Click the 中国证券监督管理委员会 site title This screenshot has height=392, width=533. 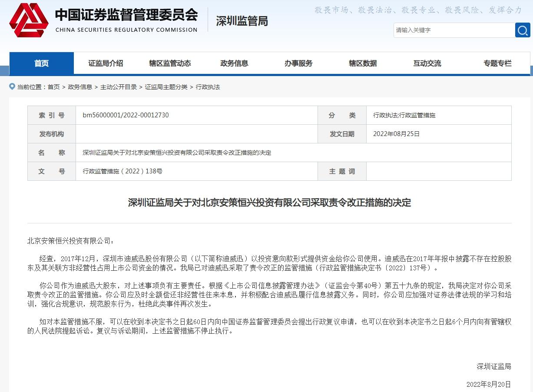pyautogui.click(x=126, y=15)
